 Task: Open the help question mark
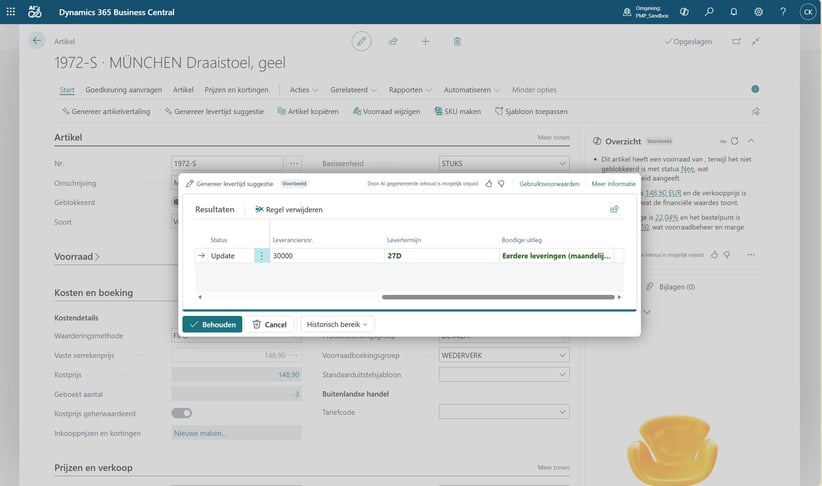pyautogui.click(x=783, y=12)
